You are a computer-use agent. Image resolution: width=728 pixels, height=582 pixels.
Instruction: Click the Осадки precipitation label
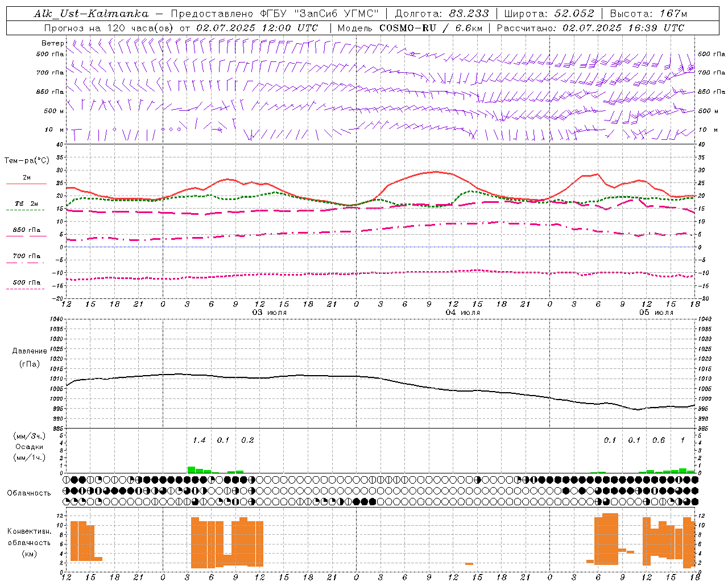click(29, 447)
